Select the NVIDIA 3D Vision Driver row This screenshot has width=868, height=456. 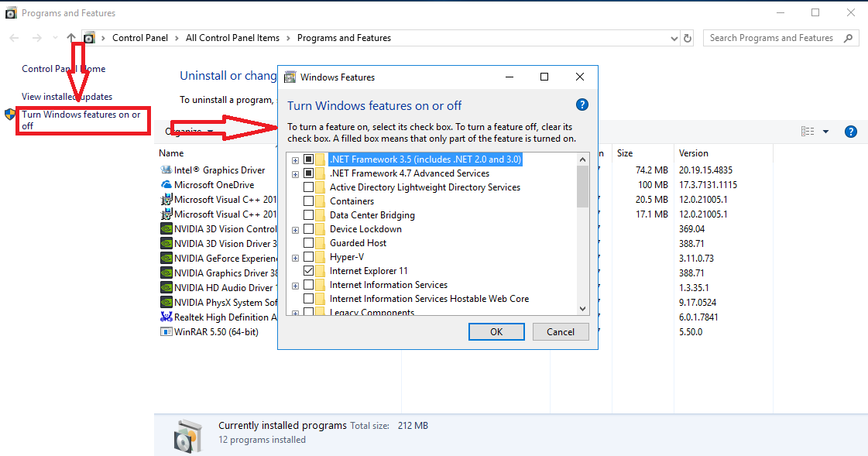click(x=218, y=244)
